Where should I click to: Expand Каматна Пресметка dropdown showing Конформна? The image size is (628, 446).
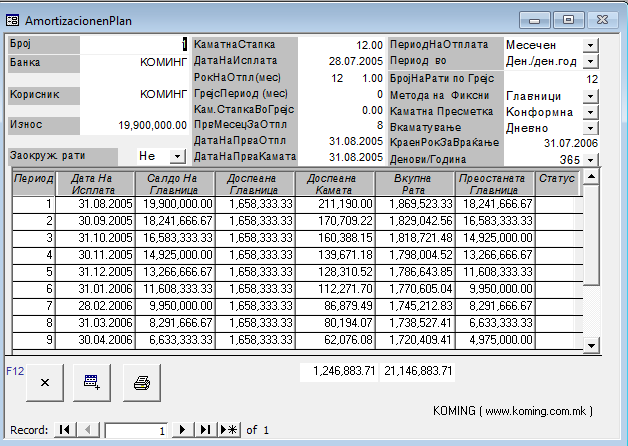tap(589, 112)
